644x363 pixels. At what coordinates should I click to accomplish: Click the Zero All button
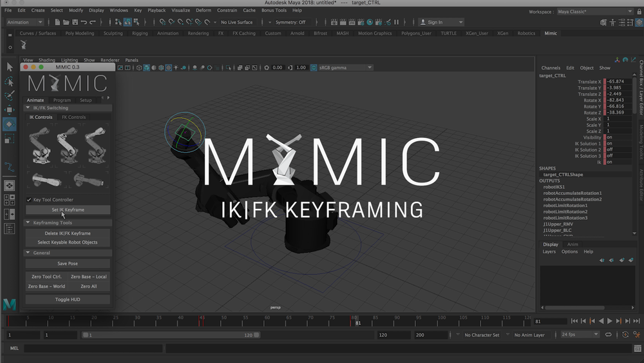coord(89,286)
